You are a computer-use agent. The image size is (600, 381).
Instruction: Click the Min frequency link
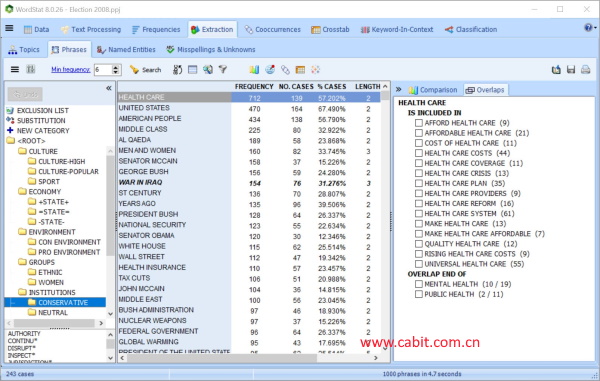[71, 70]
